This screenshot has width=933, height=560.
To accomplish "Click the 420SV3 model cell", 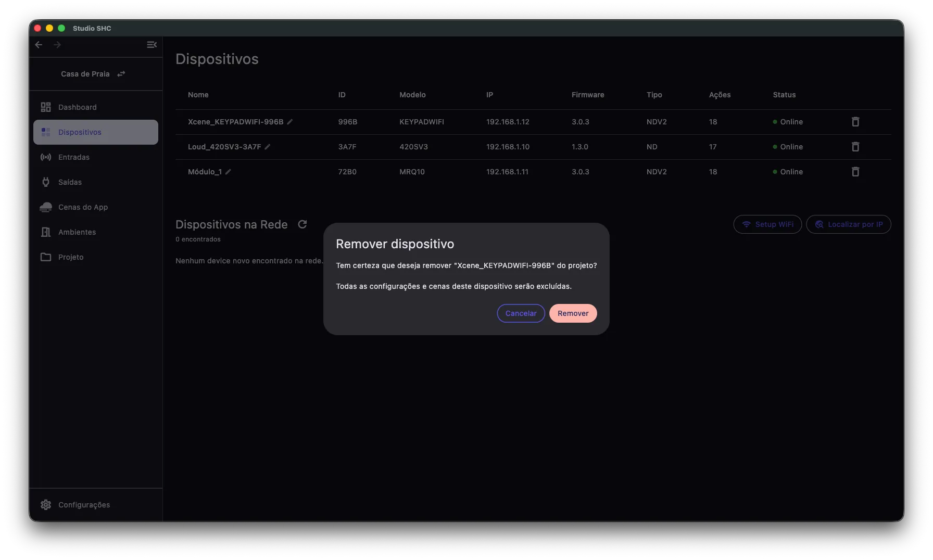I will (413, 147).
